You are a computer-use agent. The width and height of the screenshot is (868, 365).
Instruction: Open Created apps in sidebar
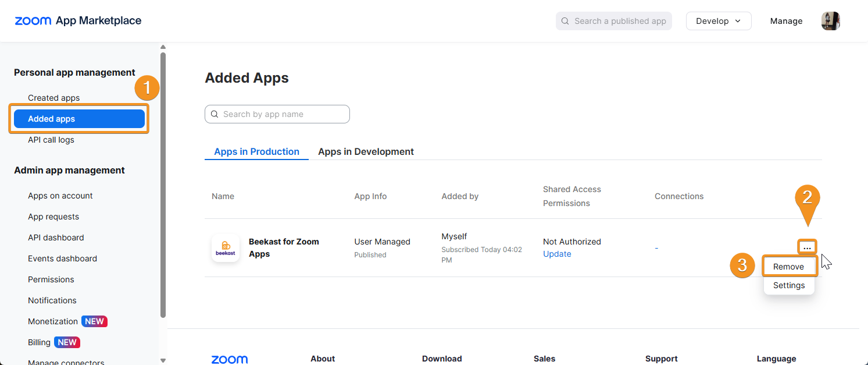tap(53, 98)
